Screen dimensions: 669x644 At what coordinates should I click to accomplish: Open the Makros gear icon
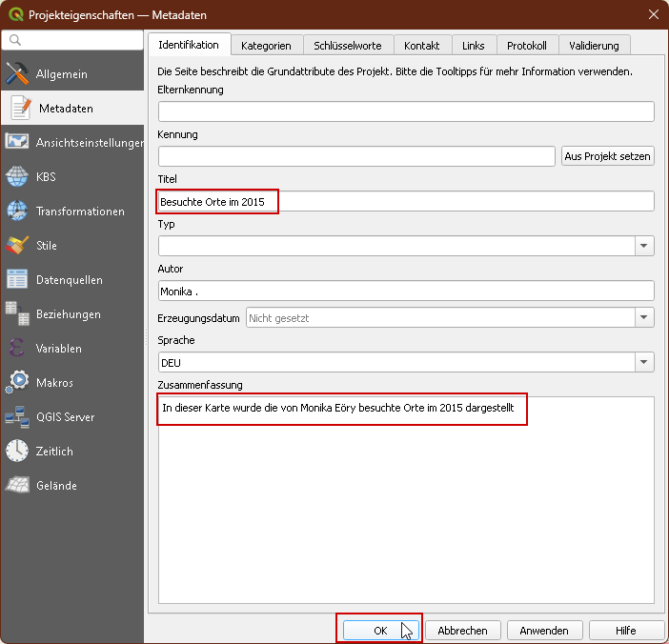coord(17,382)
